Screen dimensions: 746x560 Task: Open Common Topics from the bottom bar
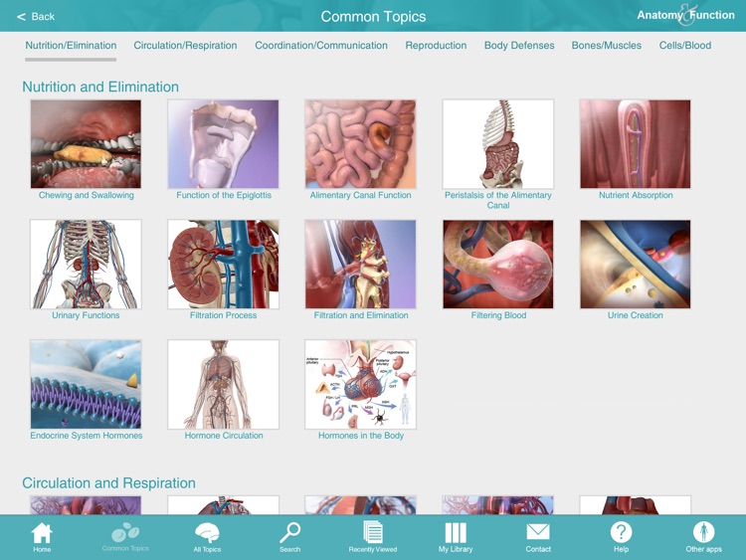(x=125, y=537)
